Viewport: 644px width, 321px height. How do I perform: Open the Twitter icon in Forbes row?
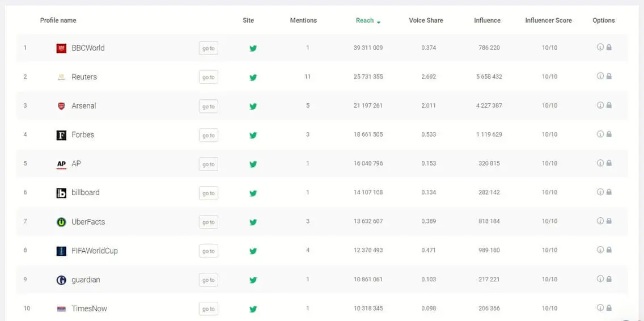[x=253, y=135]
